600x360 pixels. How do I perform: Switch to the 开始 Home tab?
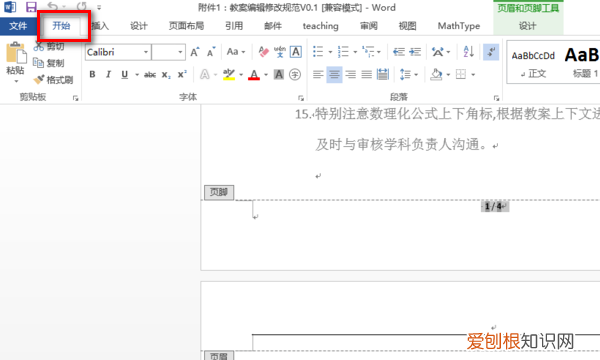(x=61, y=26)
